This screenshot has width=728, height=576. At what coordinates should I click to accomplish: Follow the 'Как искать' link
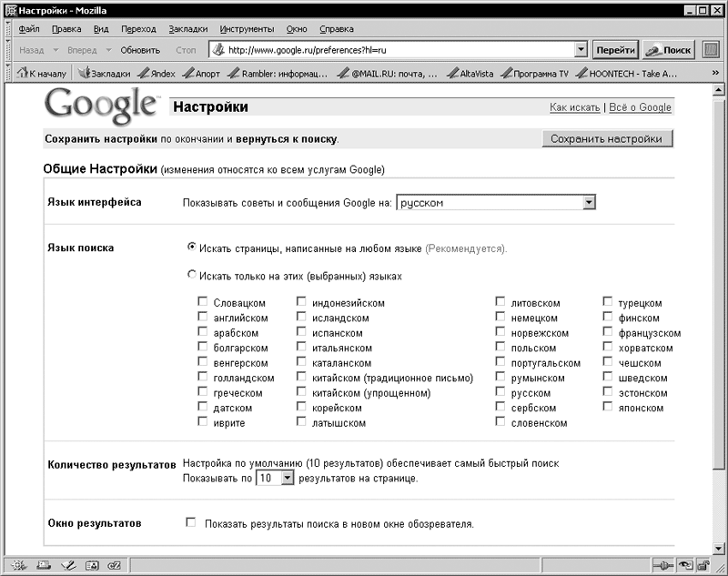(x=574, y=107)
